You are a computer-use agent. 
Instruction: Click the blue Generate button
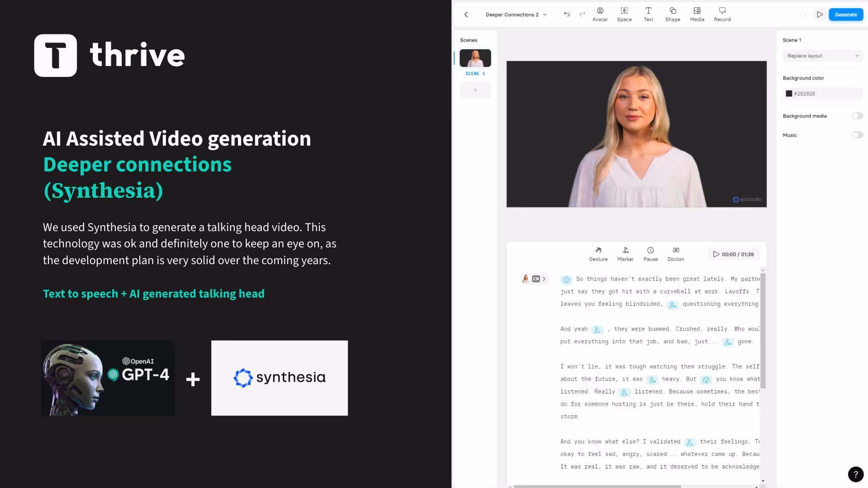coord(846,14)
